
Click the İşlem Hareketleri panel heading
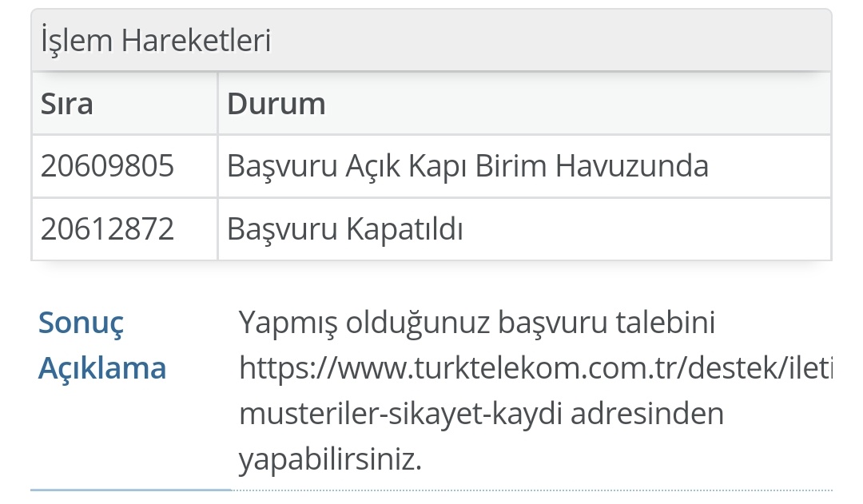pos(157,40)
